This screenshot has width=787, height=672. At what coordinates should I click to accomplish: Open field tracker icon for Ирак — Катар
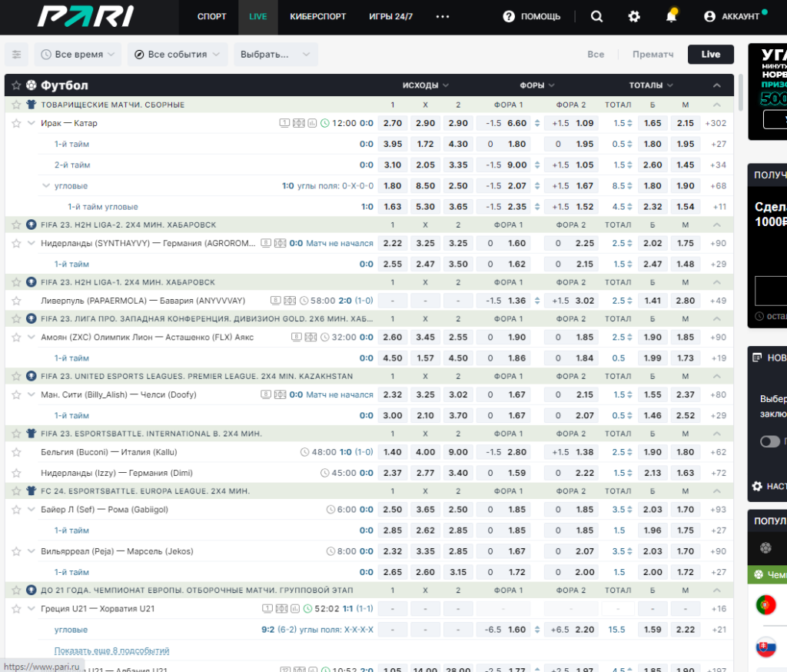(299, 123)
